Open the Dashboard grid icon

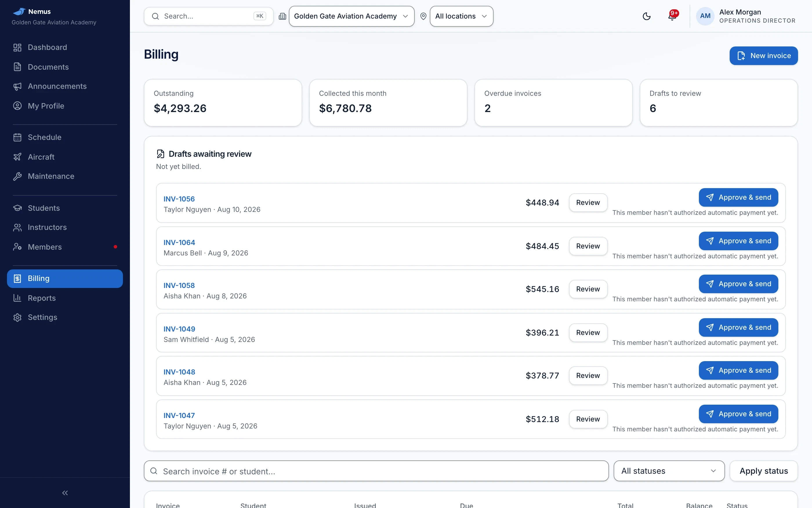pyautogui.click(x=17, y=47)
